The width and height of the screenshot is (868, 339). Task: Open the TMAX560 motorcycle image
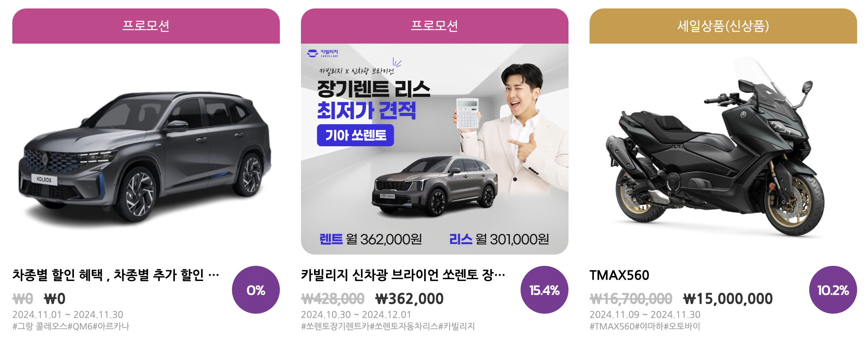[723, 149]
